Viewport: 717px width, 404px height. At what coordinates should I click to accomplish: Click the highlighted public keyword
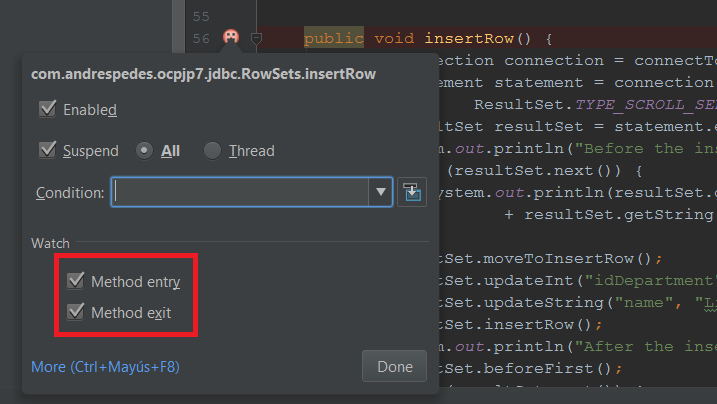pos(334,38)
